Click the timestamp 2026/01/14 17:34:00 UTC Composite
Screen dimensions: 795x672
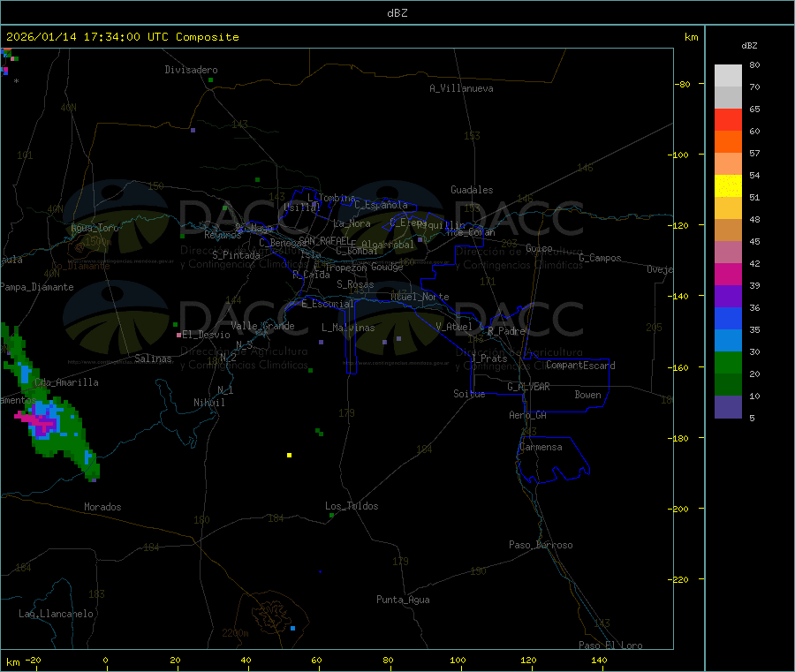(122, 37)
